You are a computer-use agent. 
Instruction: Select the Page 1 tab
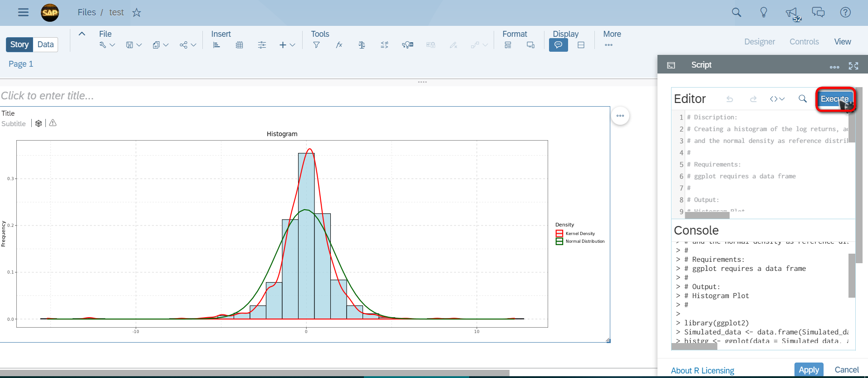(x=21, y=64)
